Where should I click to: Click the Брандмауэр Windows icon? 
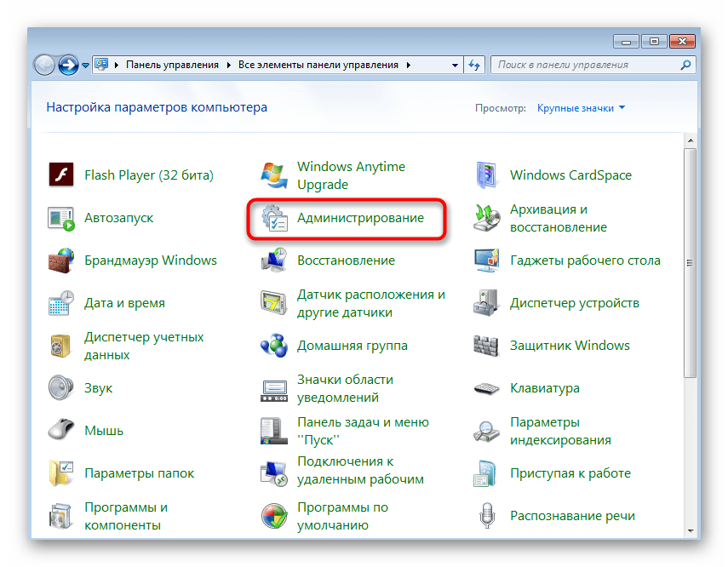coord(62,261)
